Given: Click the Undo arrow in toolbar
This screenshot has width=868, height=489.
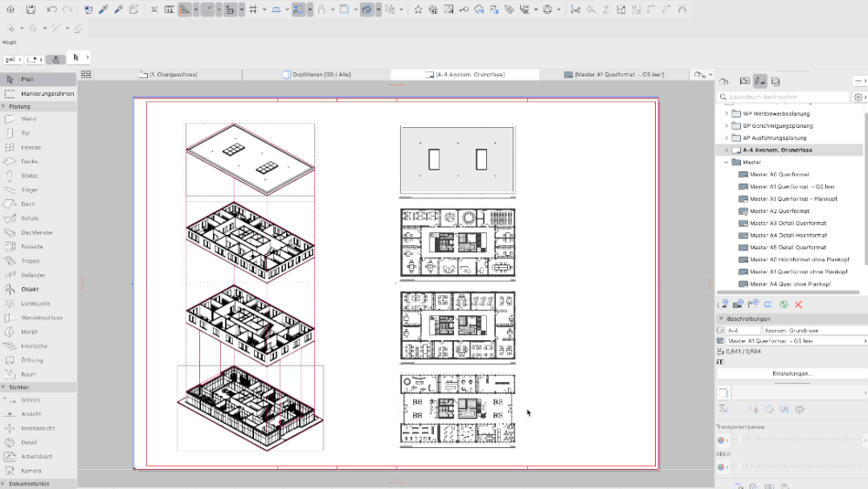Looking at the screenshot, I should 51,10.
